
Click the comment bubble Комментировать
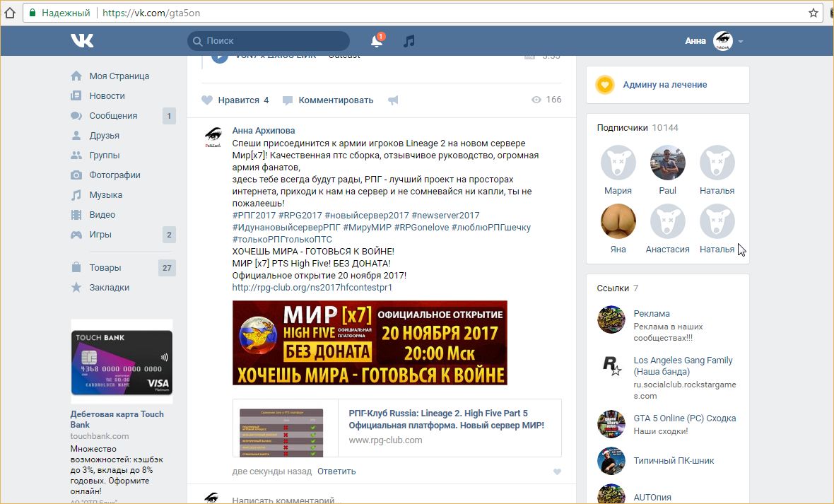[328, 100]
